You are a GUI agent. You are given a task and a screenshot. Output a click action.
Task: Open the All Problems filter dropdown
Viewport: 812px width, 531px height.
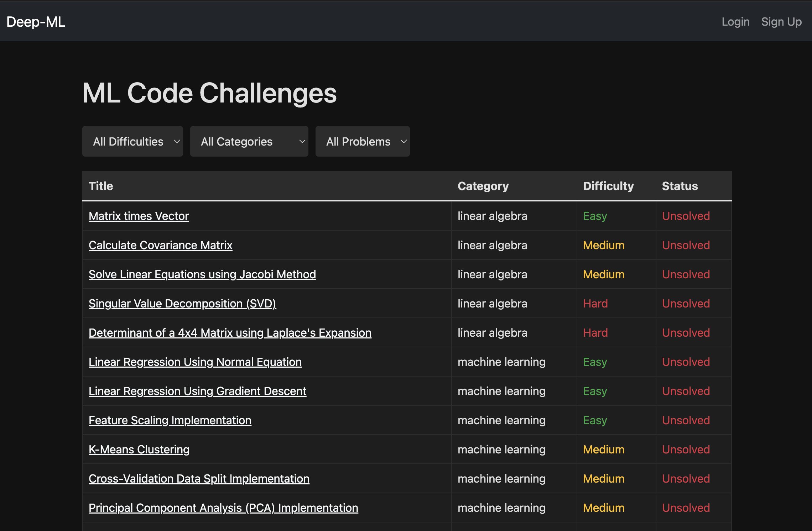(x=363, y=141)
